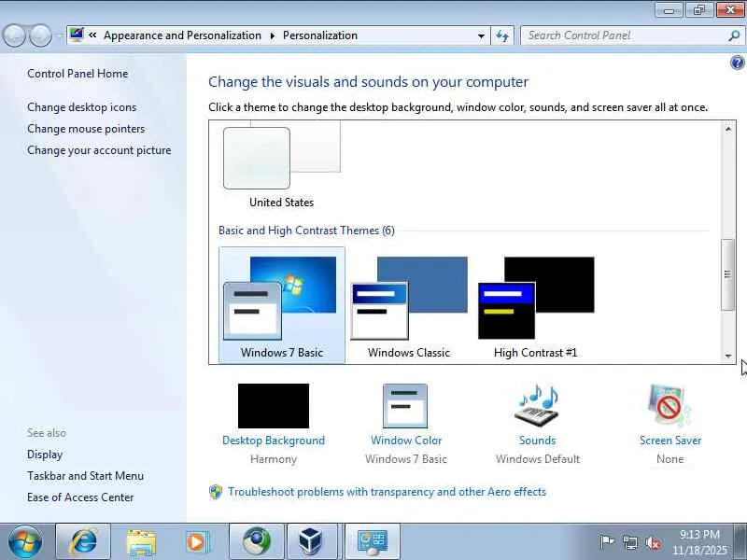Open Windows Media Player taskbar icon
This screenshot has width=747, height=560.
(197, 541)
